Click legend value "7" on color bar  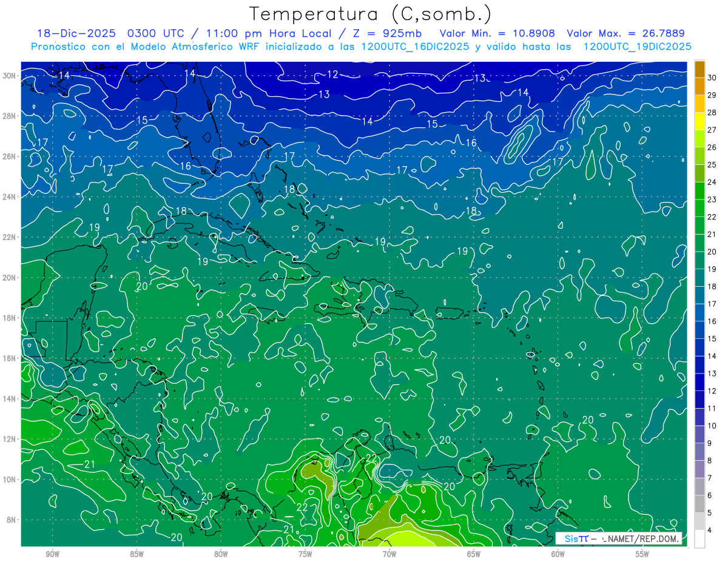710,478
